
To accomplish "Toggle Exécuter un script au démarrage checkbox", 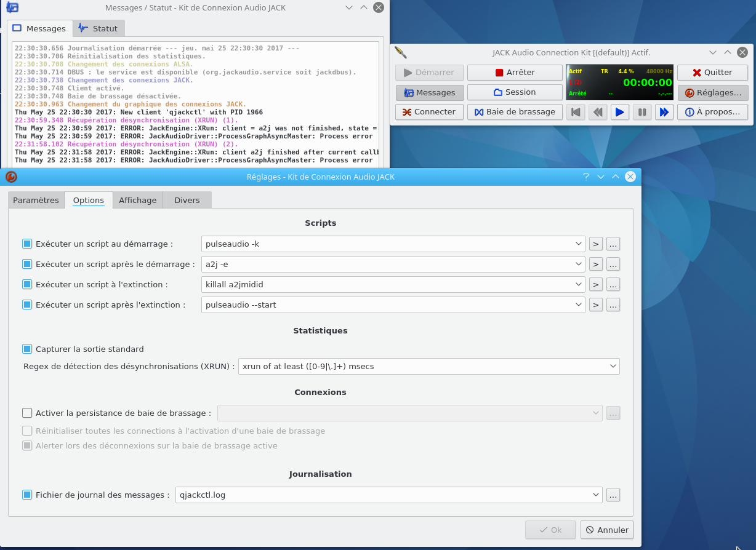I will pyautogui.click(x=27, y=244).
